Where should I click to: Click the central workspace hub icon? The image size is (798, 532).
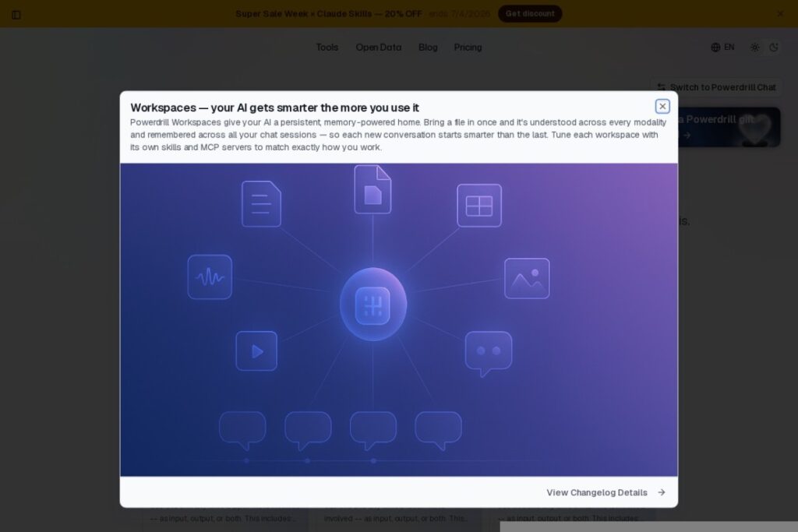373,305
